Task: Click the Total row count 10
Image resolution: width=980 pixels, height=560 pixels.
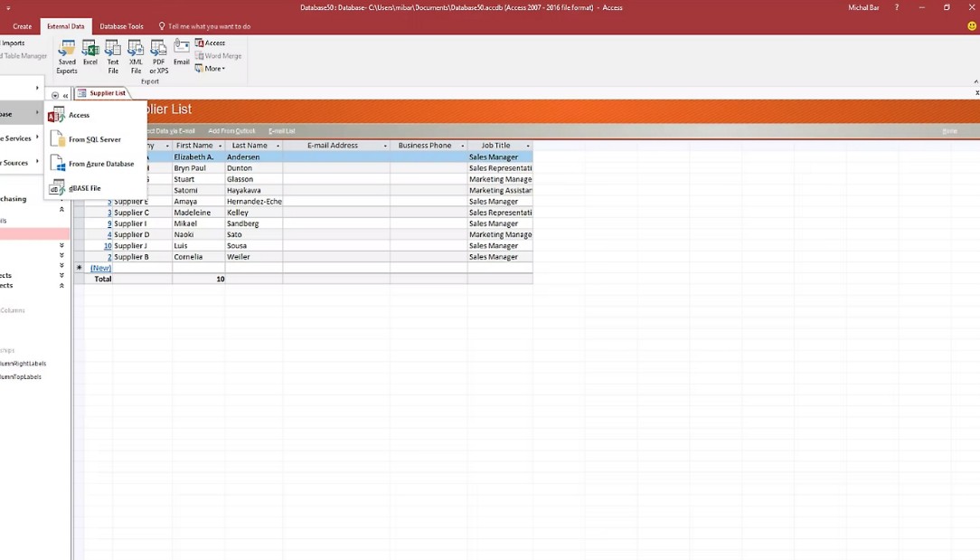Action: pyautogui.click(x=199, y=279)
